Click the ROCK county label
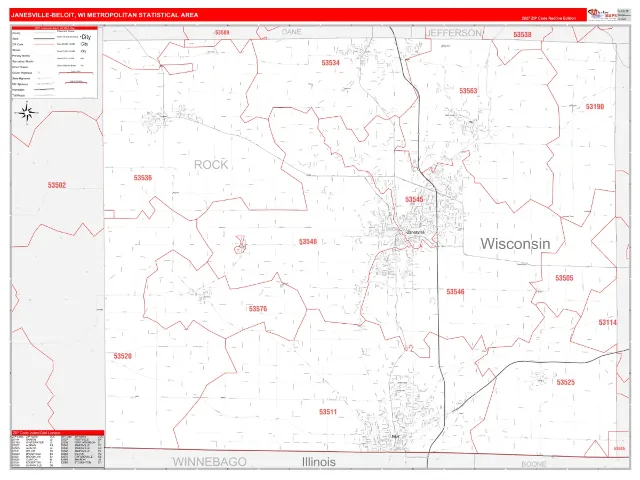 point(211,164)
